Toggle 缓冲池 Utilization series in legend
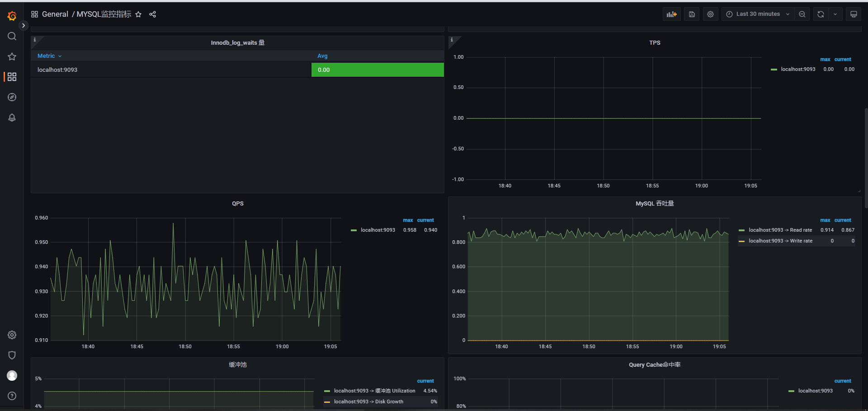The height and width of the screenshot is (411, 868). coord(375,391)
